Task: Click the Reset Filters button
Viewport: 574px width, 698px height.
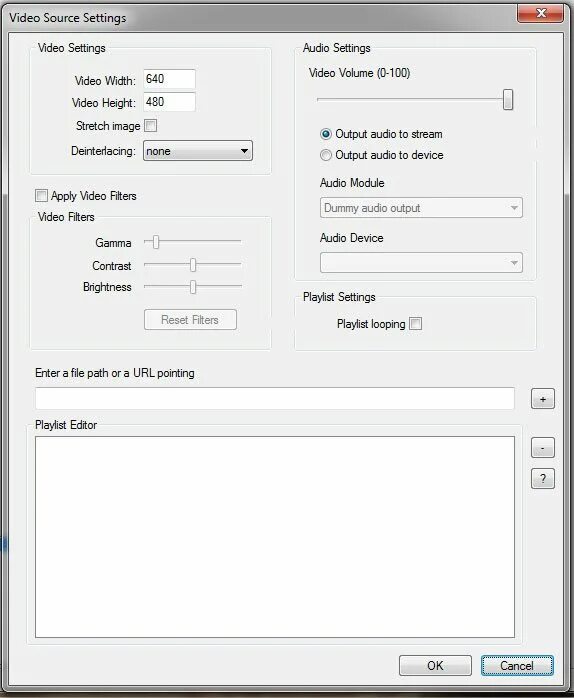Action: 190,320
